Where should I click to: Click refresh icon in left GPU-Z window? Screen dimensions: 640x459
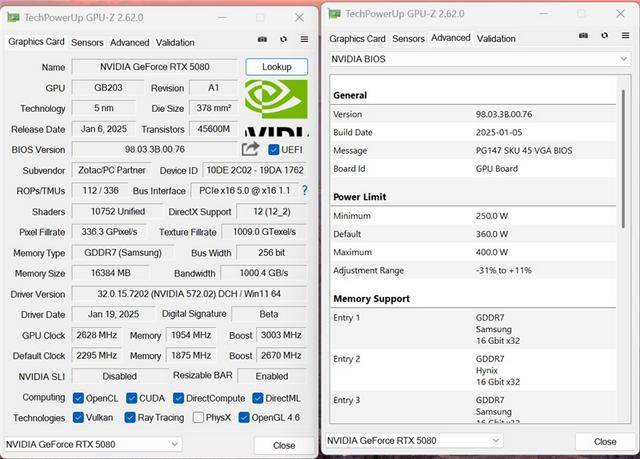283,39
